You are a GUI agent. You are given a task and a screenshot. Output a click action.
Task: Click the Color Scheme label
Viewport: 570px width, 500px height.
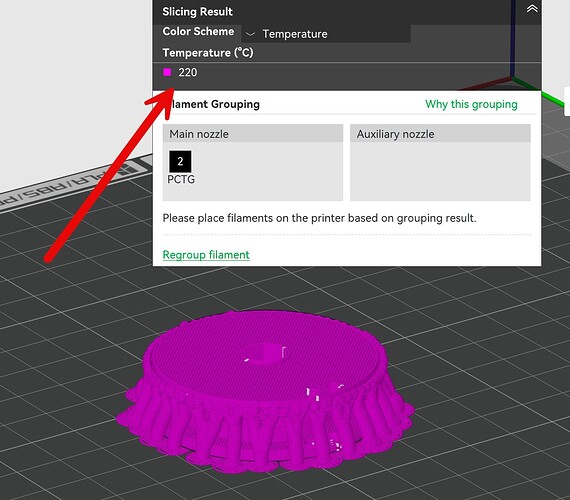(198, 32)
